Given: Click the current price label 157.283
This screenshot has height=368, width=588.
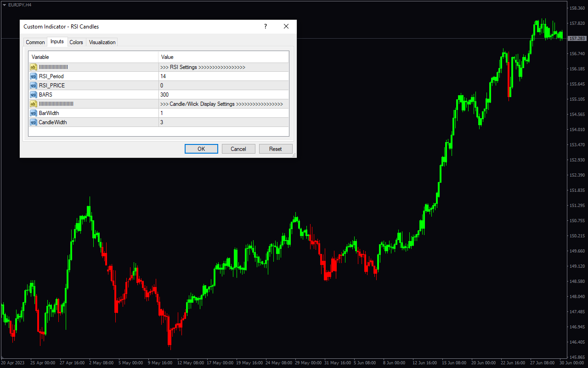Looking at the screenshot, I should pyautogui.click(x=577, y=39).
